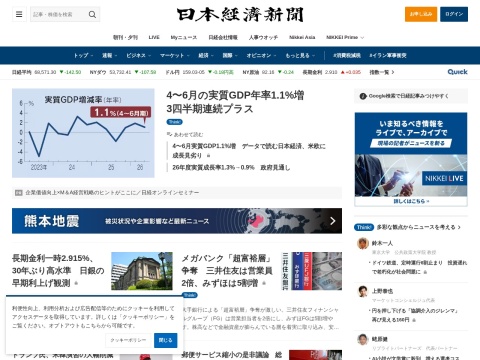The image size is (480, 360).
Task: Open the hamburger menu button
Action: point(19,14)
